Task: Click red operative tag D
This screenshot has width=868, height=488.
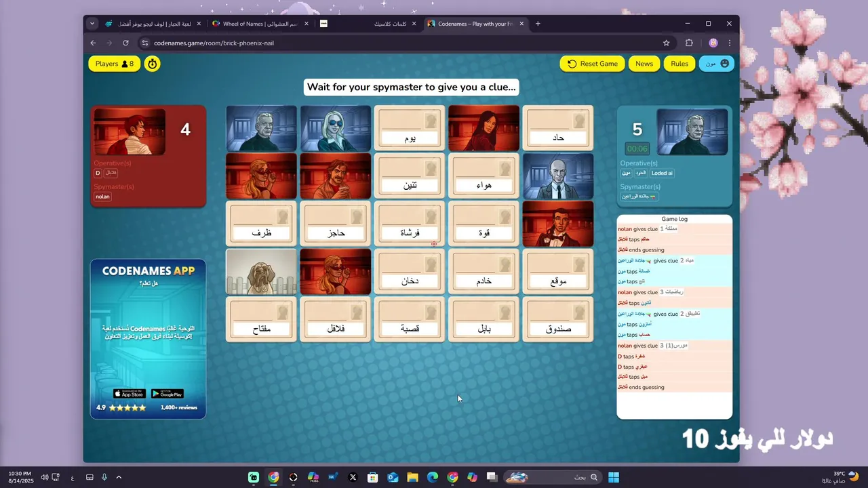Action: (x=98, y=173)
